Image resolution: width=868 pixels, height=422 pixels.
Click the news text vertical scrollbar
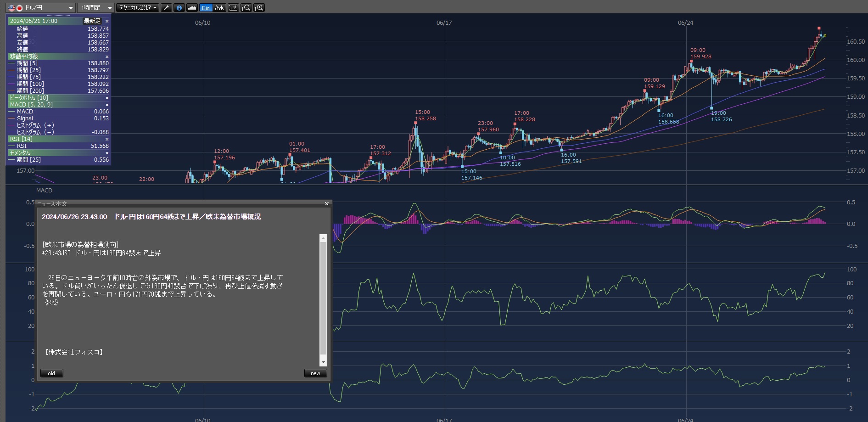point(323,298)
